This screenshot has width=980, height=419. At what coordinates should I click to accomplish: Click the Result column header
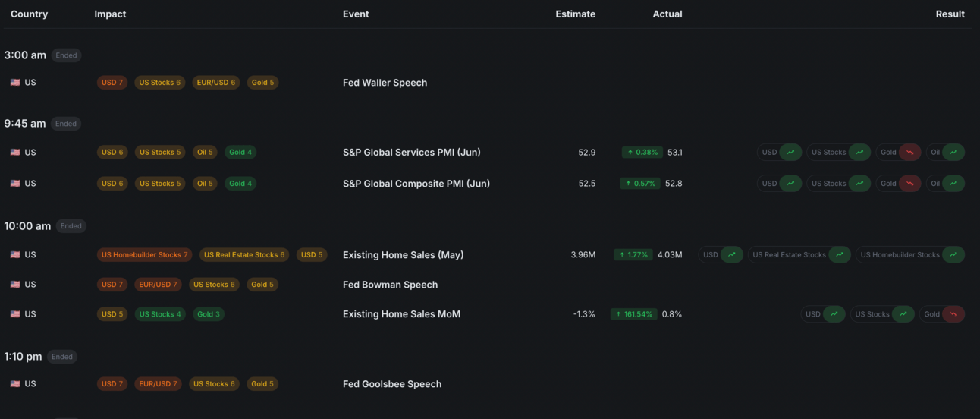click(950, 14)
